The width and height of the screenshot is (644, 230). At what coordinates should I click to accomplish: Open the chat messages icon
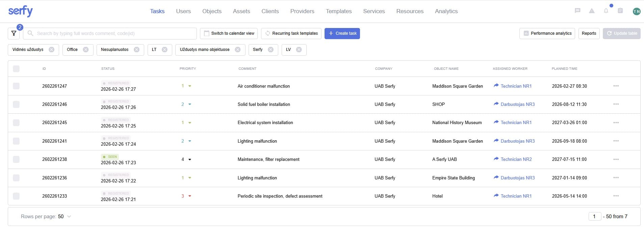pos(577,11)
